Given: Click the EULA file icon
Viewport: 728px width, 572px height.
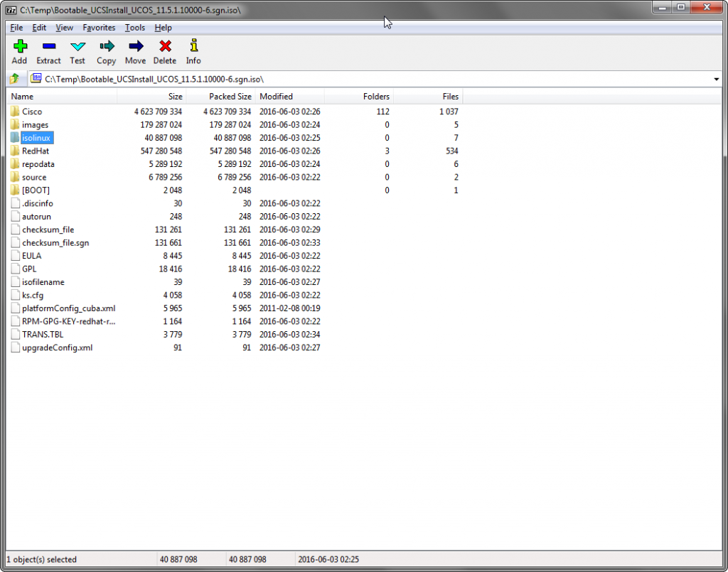Looking at the screenshot, I should click(16, 256).
